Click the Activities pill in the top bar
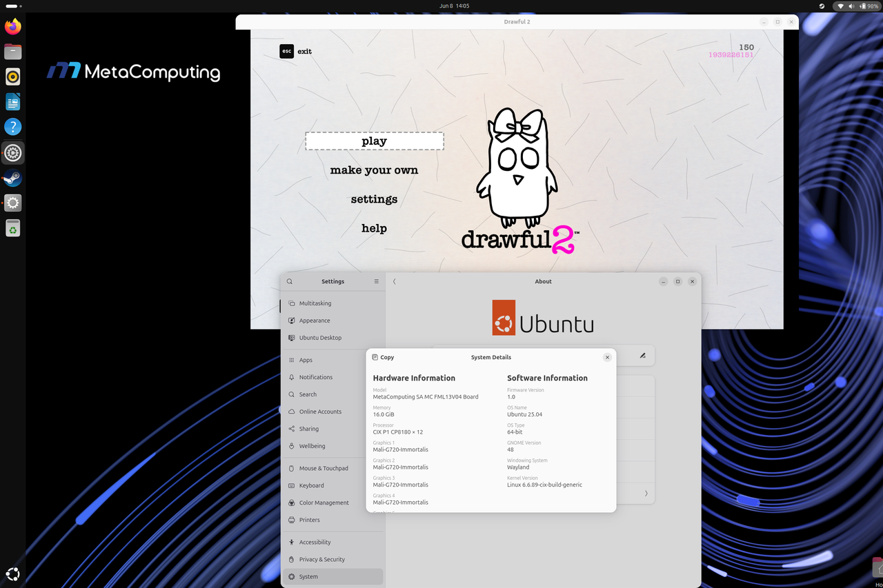 14,6
